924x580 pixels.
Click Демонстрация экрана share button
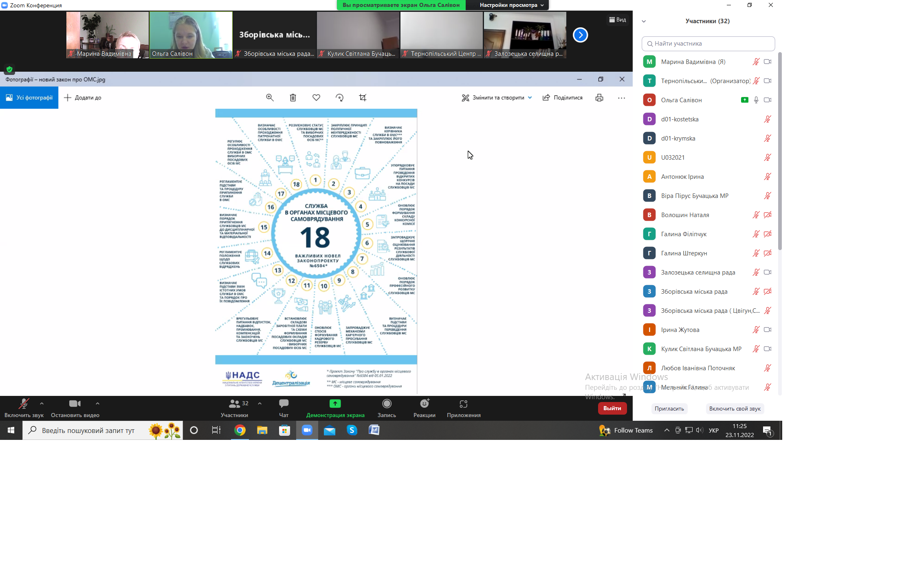click(x=335, y=408)
